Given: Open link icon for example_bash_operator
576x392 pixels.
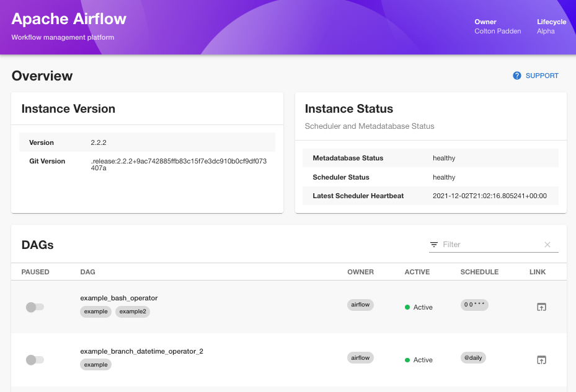Looking at the screenshot, I should pos(541,307).
